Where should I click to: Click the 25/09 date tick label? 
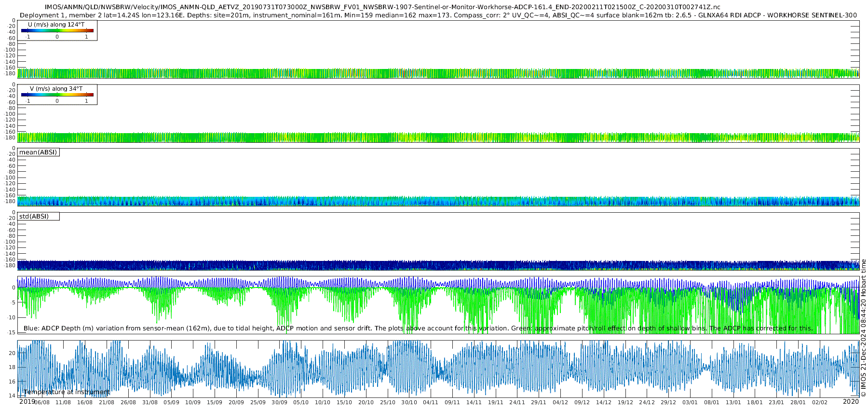[258, 402]
